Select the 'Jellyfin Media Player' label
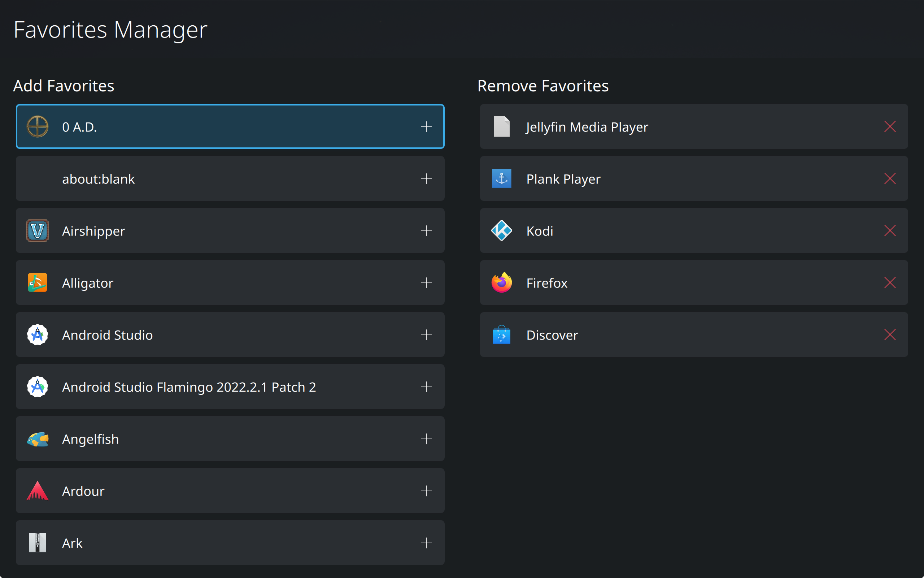Image resolution: width=924 pixels, height=578 pixels. coord(587,127)
